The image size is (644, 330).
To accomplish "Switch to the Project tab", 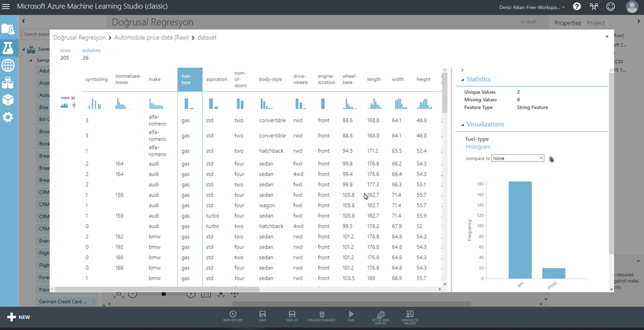I will pos(596,23).
